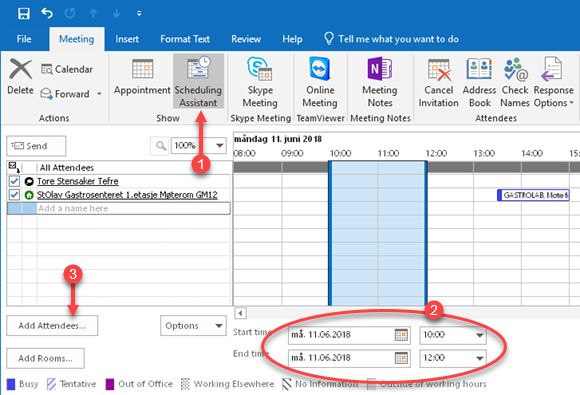Click the 13:00 time header
The height and width of the screenshot is (395, 580).
(484, 153)
